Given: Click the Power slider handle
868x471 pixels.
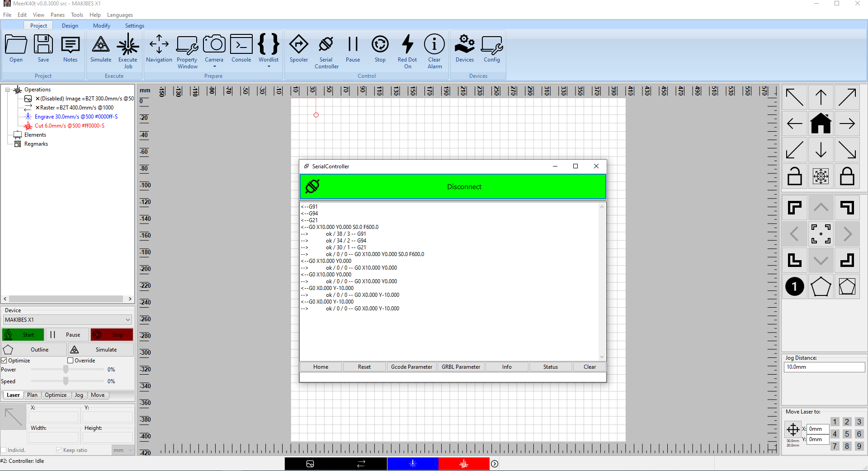Looking at the screenshot, I should coord(66,370).
